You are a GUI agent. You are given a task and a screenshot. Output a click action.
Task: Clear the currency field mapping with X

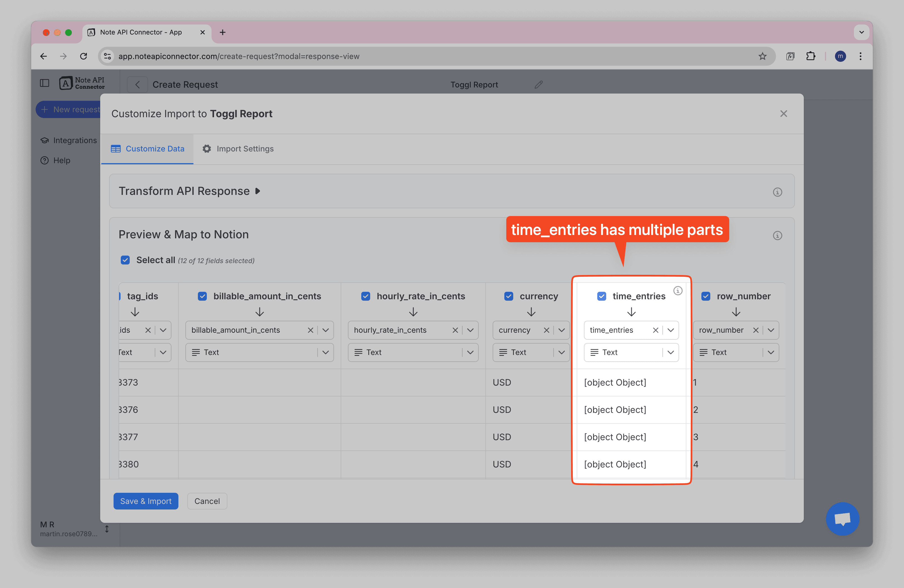546,330
